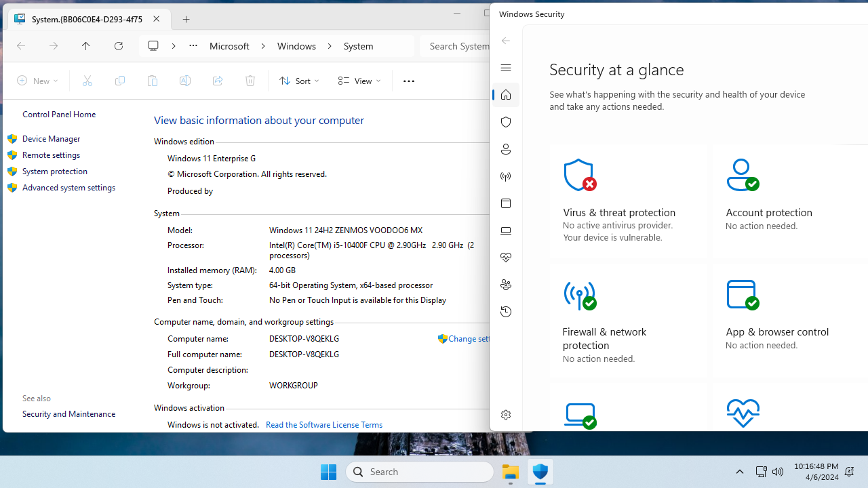Select Windows in address breadcrumb
868x488 pixels.
pos(296,46)
